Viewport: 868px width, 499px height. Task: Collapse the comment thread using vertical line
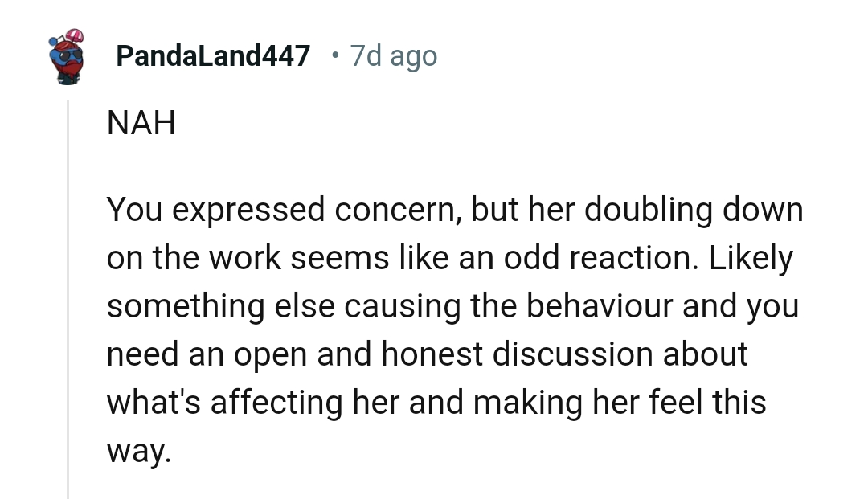[x=68, y=299]
